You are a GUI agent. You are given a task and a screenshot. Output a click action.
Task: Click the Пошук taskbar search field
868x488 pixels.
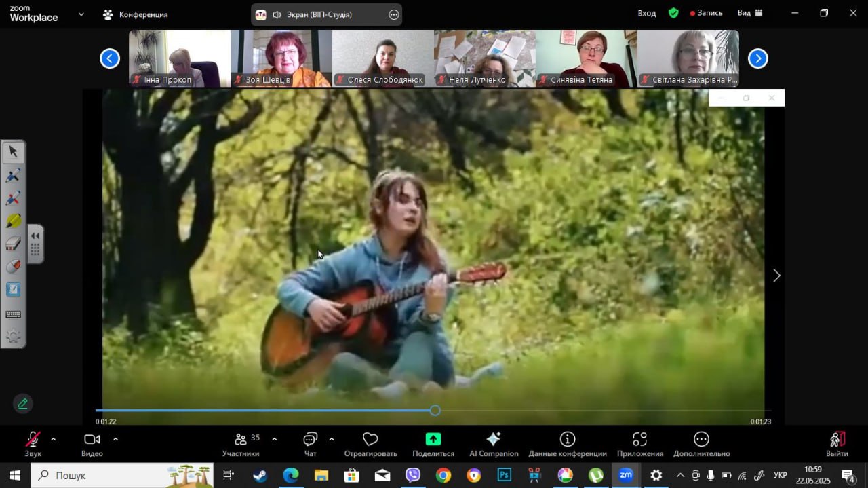pos(122,475)
